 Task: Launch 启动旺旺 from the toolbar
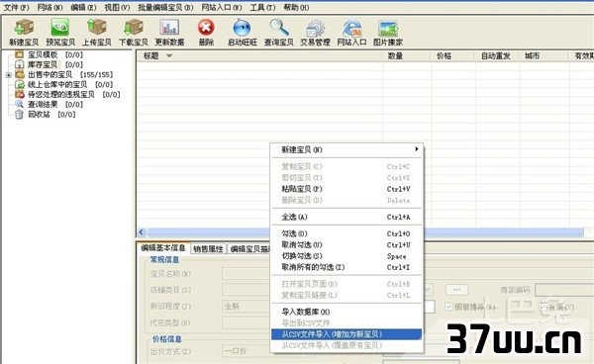click(x=243, y=28)
